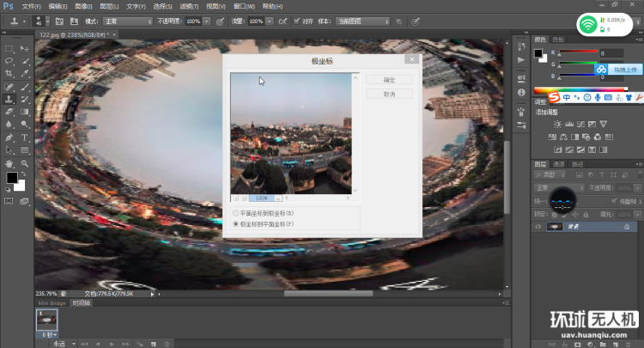Select 平面坐标到极坐标 radio option
This screenshot has width=644, height=348.
click(237, 212)
